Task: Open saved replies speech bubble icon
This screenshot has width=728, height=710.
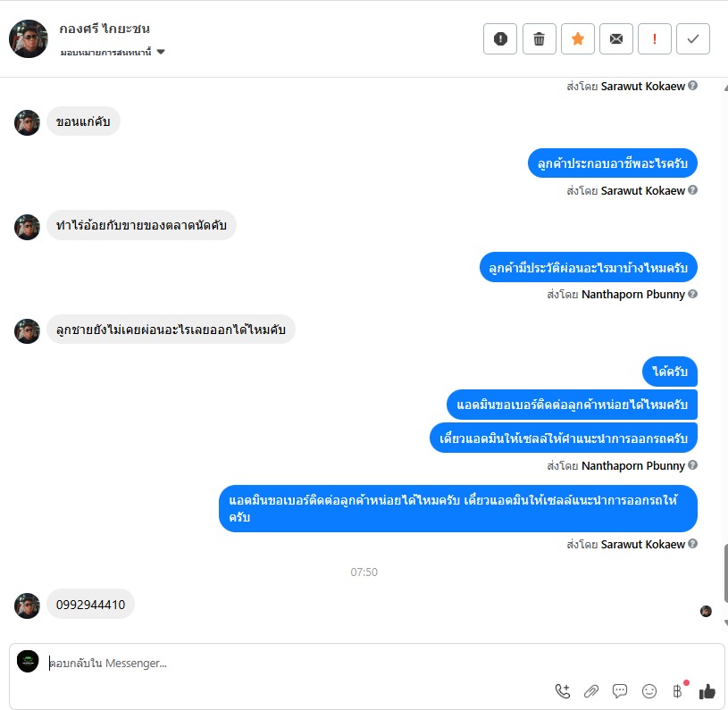Action: coord(620,691)
